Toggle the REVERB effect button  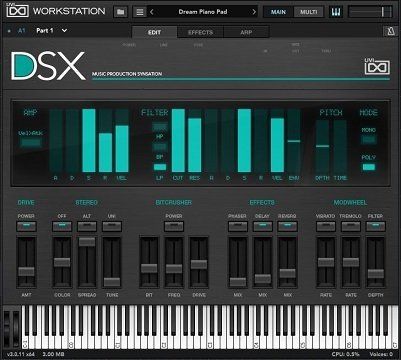pyautogui.click(x=288, y=226)
